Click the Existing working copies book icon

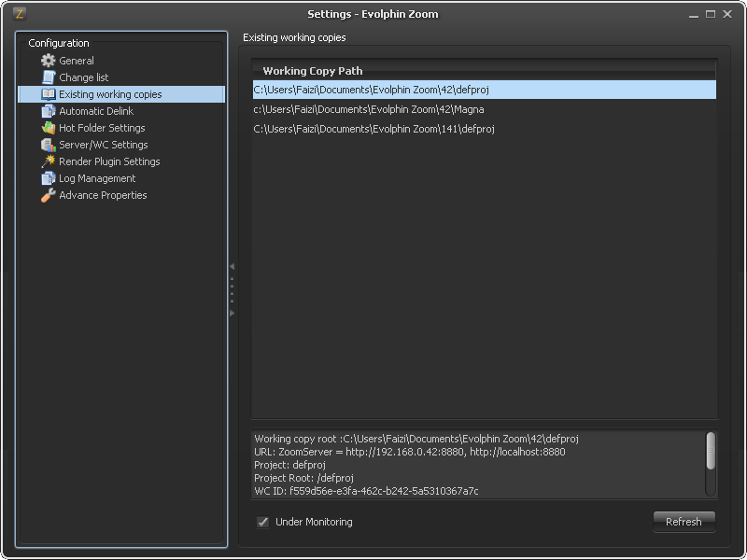point(49,94)
